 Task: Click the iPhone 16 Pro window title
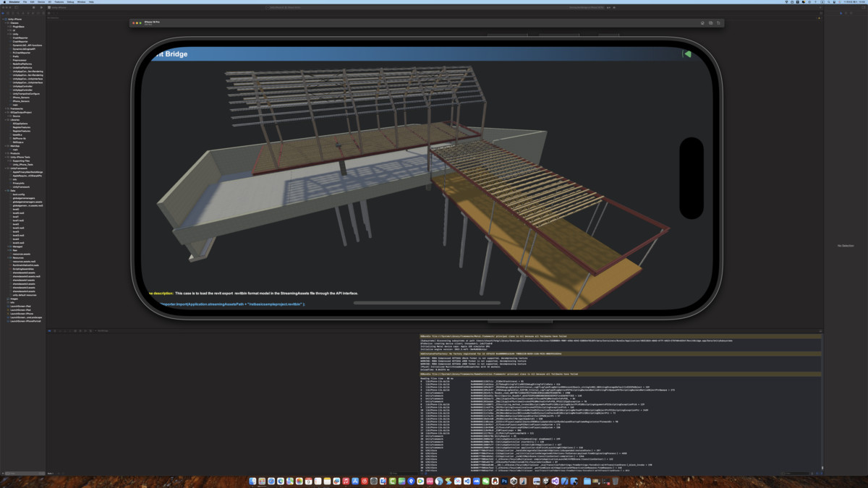153,22
